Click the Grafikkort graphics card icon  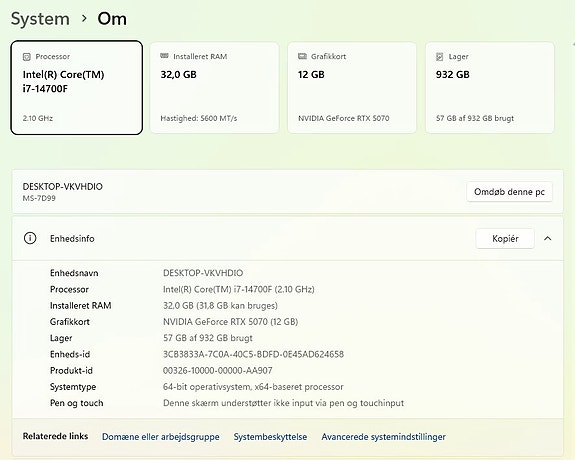[x=302, y=56]
